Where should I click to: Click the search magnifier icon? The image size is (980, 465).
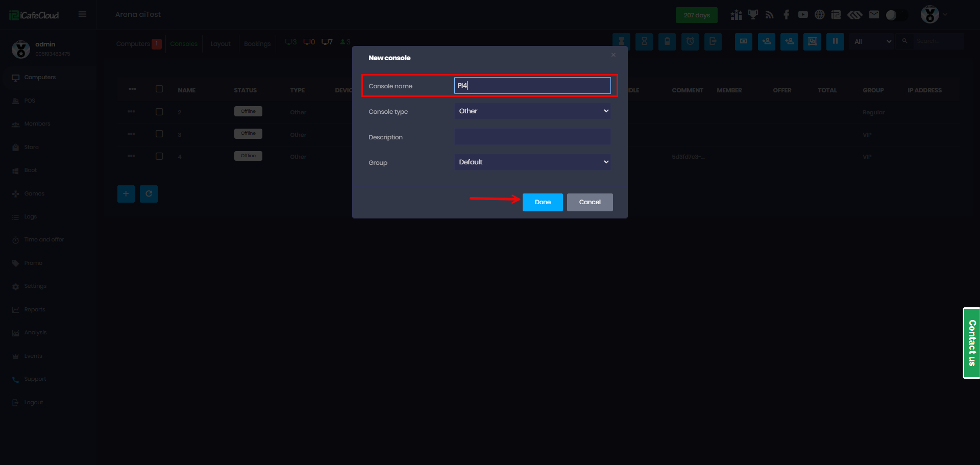pos(905,41)
